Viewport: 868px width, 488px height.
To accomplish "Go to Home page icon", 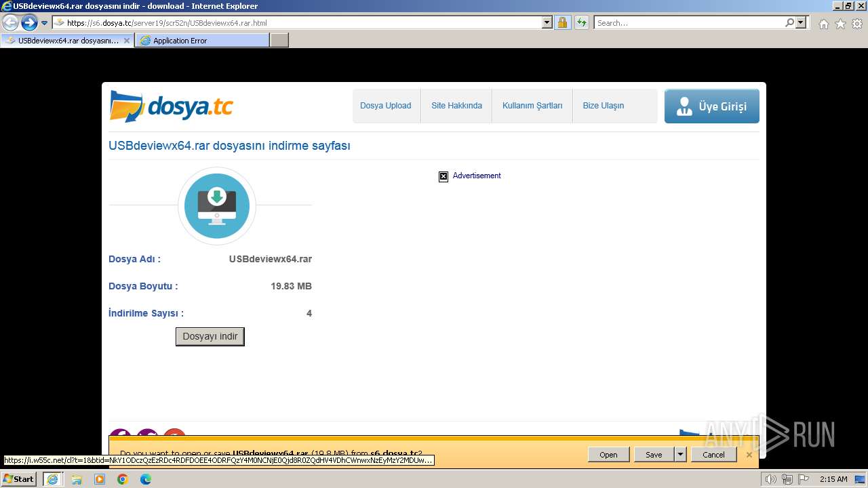I will pyautogui.click(x=823, y=24).
